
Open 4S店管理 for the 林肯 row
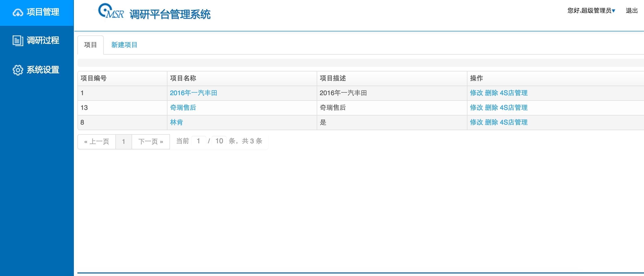coord(514,122)
